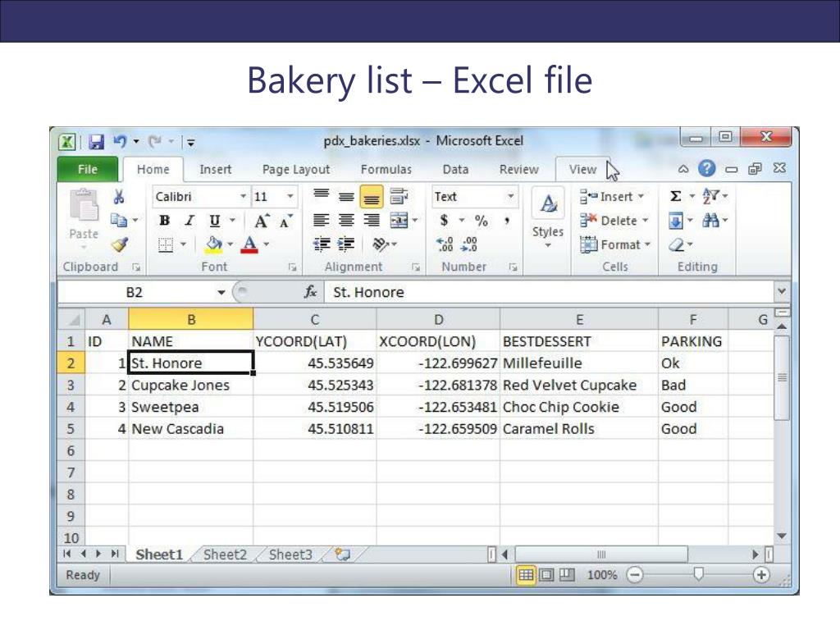The height and width of the screenshot is (630, 840).
Task: Decrease font size with Shrink Font icon
Action: coord(285,221)
